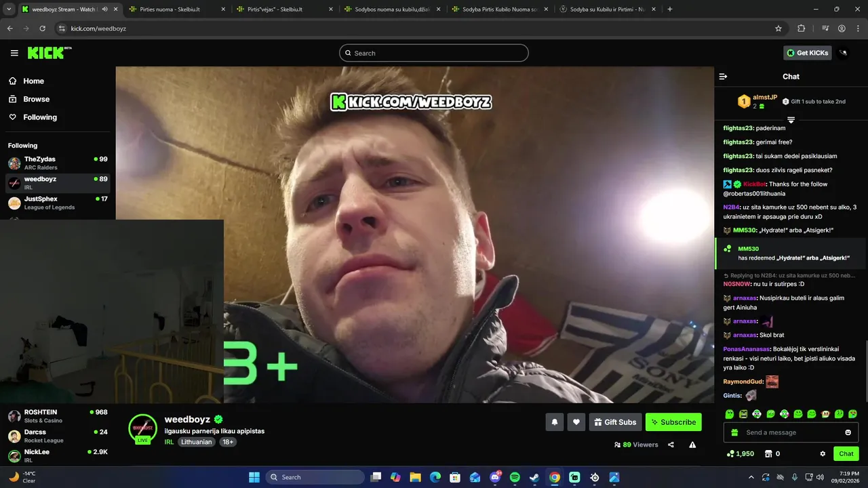This screenshot has width=868, height=488.
Task: Open Steam from taskbar
Action: coord(535,477)
